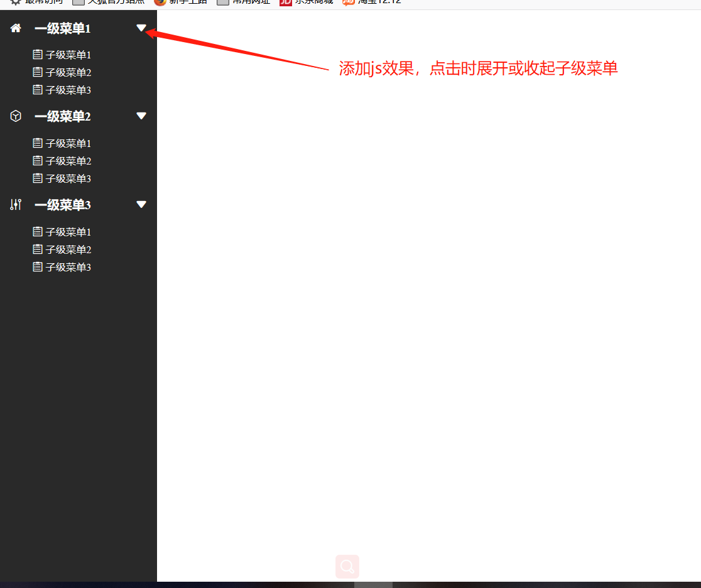This screenshot has width=701, height=588.
Task: Select the 一级菜单3 heading label
Action: [63, 205]
